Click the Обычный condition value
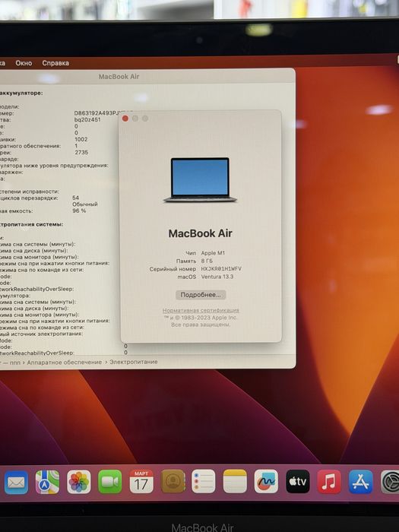The height and width of the screenshot is (532, 399). click(x=85, y=204)
